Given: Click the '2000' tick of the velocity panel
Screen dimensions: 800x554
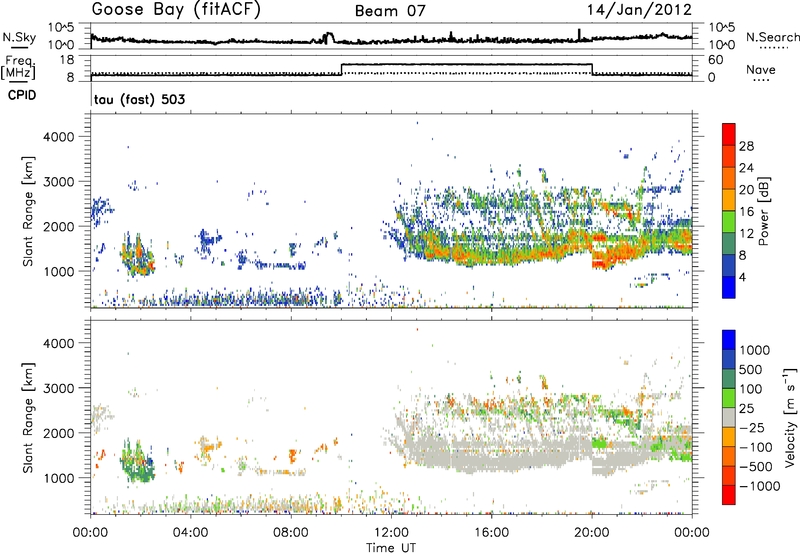Looking at the screenshot, I should tap(58, 433).
